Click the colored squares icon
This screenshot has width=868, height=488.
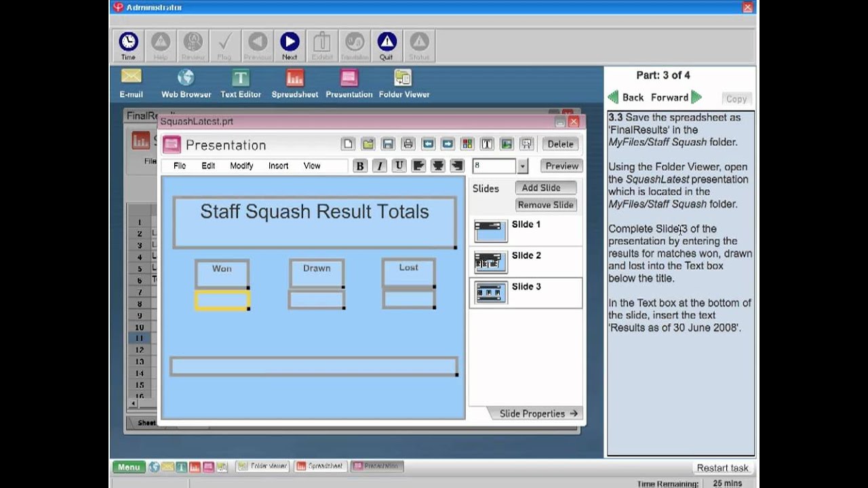coord(467,144)
